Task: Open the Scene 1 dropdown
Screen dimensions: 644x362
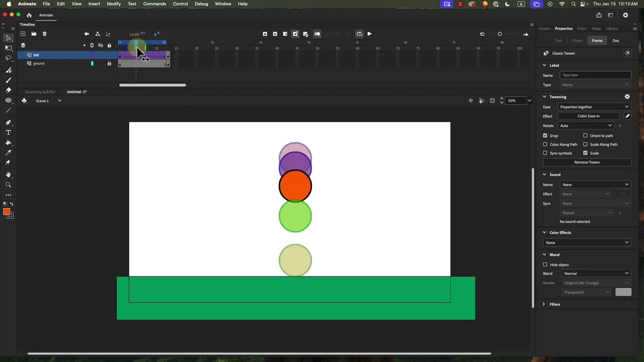Action: [59, 101]
